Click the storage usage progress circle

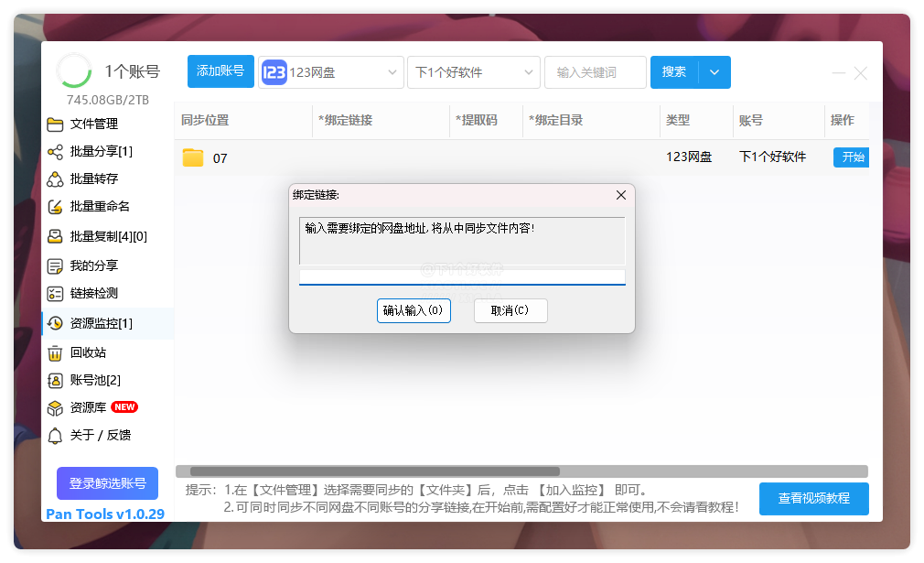[74, 70]
